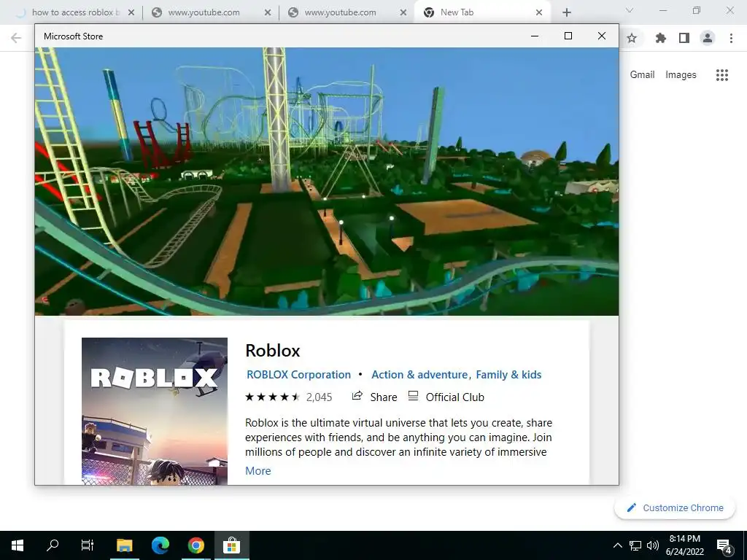The width and height of the screenshot is (747, 560).
Task: Open the Share option in Microsoft Store
Action: coord(374,397)
